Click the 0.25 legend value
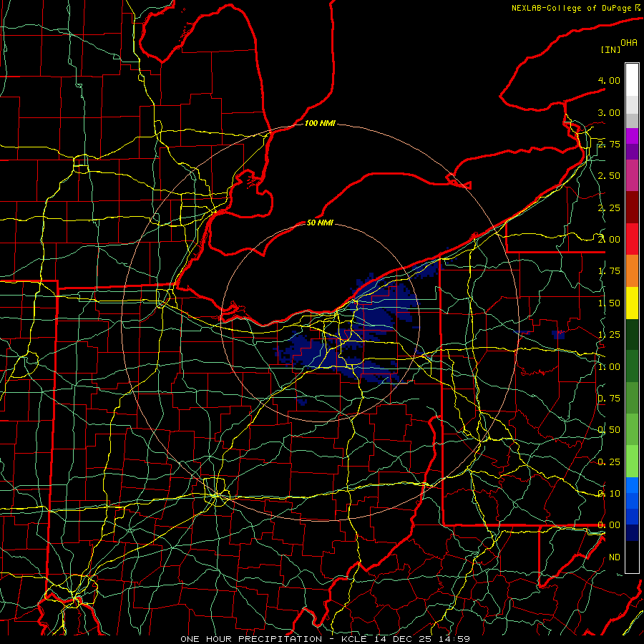Image resolution: width=644 pixels, height=644 pixels. tap(609, 462)
